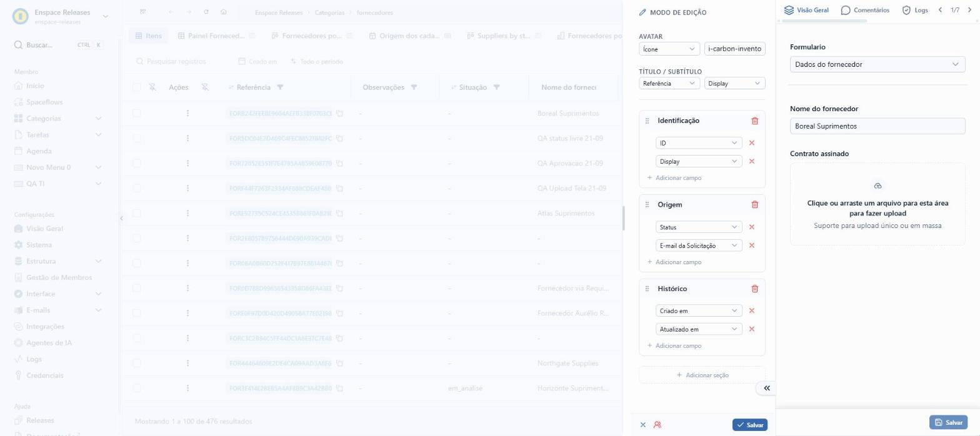Click Adicionar campo under Histórico
The height and width of the screenshot is (436, 980).
tap(674, 345)
